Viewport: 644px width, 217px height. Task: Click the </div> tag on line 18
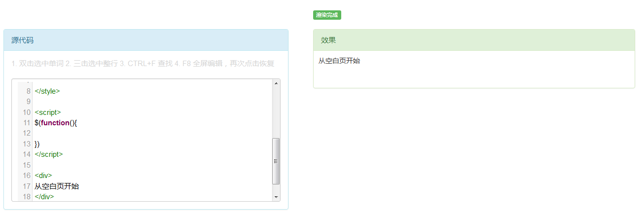(44, 196)
